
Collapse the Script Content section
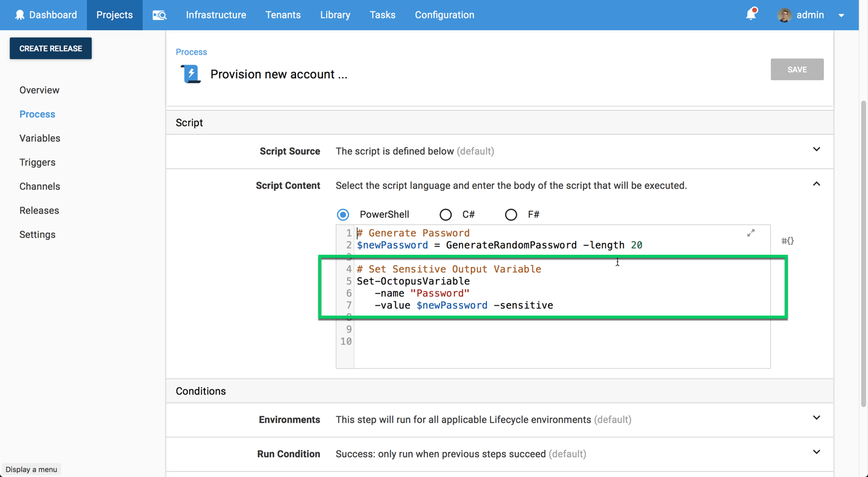coord(816,184)
